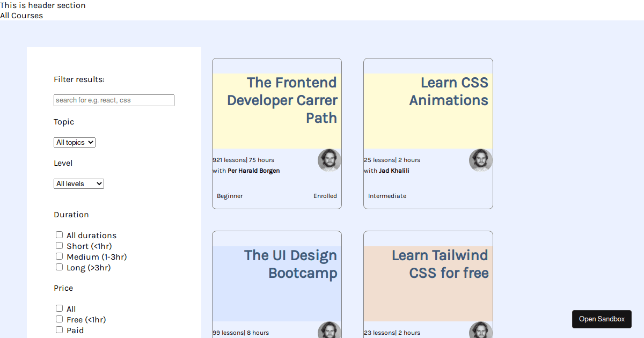
Task: Click the 'This is header section' text
Action: pos(43,5)
